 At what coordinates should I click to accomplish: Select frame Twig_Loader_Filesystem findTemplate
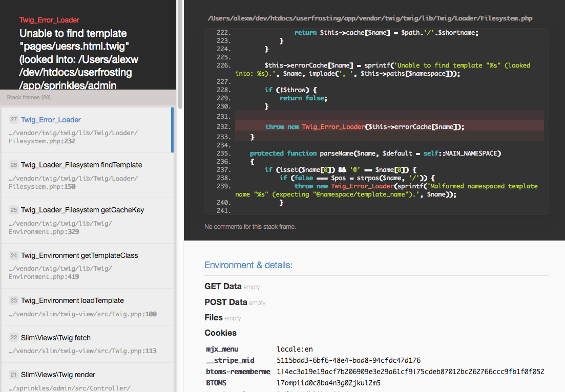(87, 176)
